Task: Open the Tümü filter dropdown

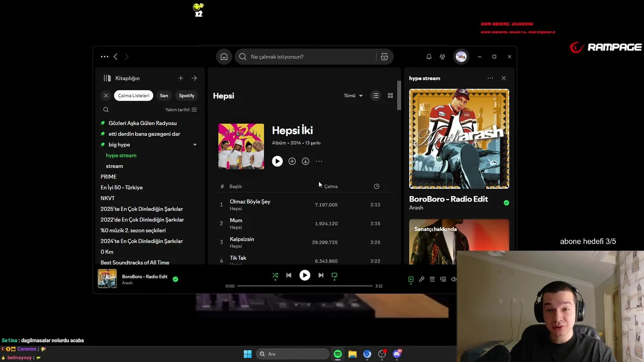Action: [353, 96]
